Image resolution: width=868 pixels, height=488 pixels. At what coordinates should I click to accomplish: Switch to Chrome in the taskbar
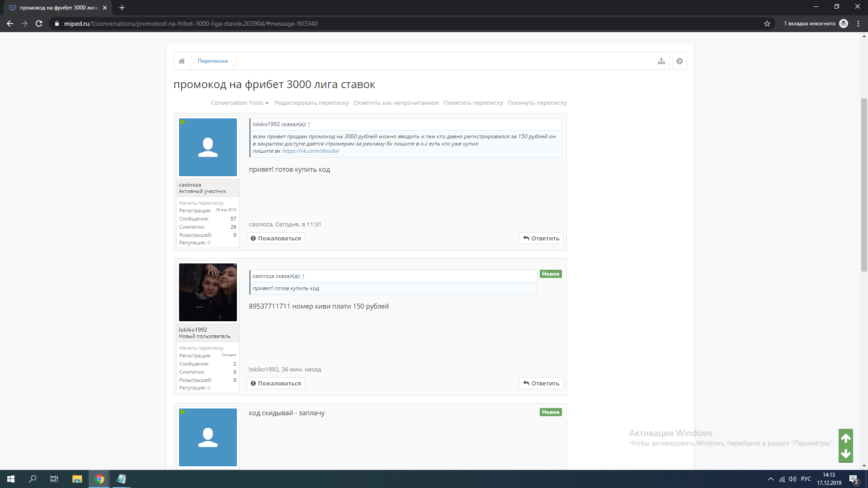point(99,479)
